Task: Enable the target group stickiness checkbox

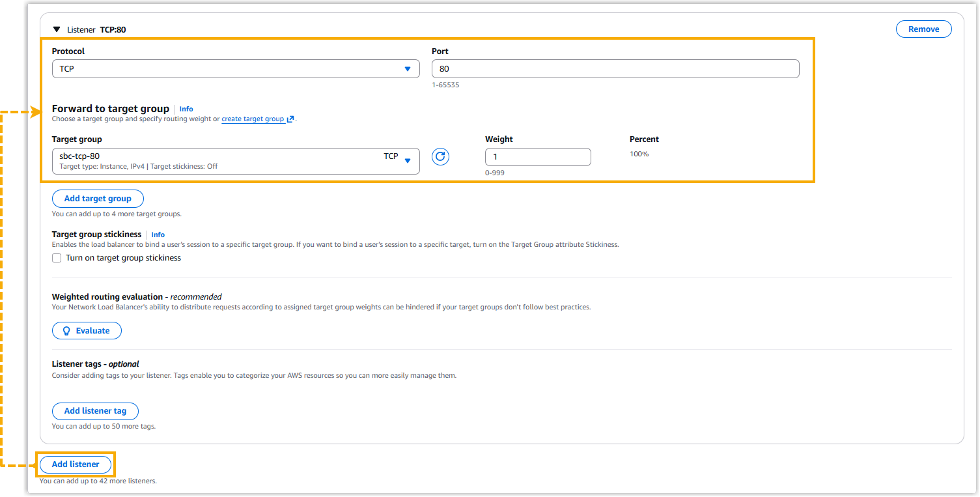Action: [57, 258]
